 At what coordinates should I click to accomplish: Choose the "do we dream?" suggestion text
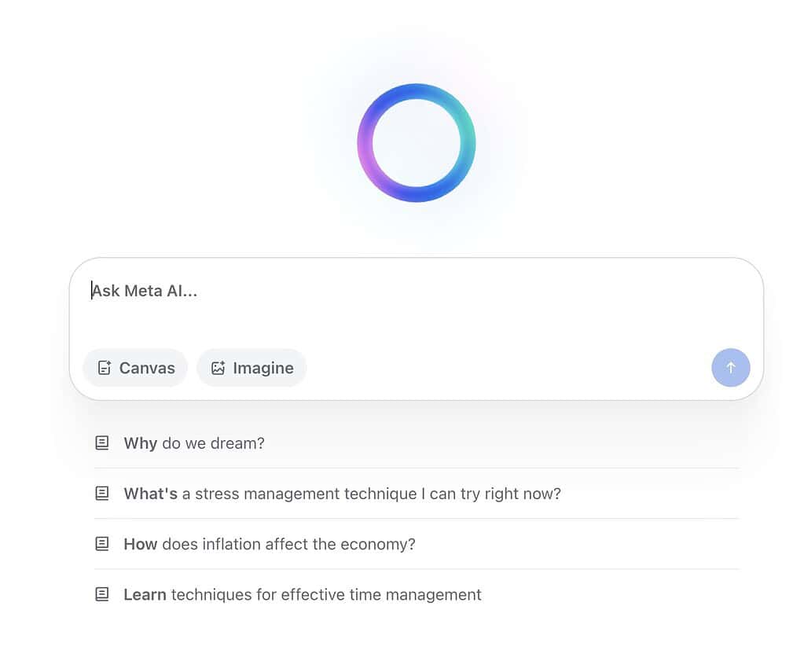click(x=213, y=443)
